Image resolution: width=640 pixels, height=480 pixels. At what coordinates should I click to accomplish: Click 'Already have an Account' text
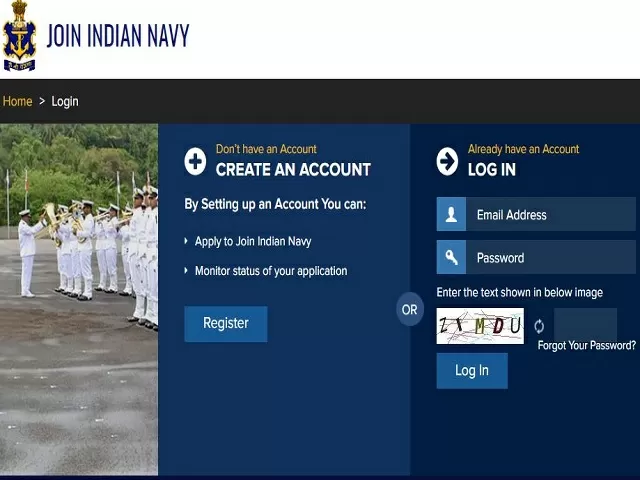click(x=523, y=149)
